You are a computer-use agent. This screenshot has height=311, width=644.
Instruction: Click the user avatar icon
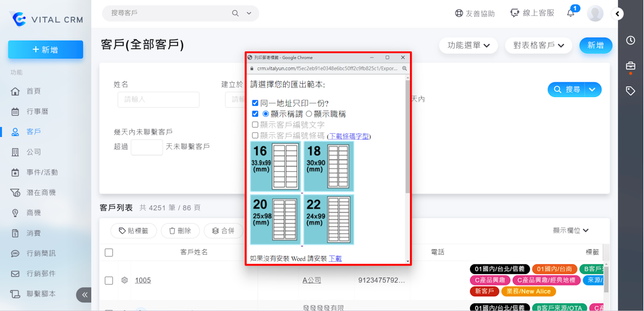tap(595, 13)
